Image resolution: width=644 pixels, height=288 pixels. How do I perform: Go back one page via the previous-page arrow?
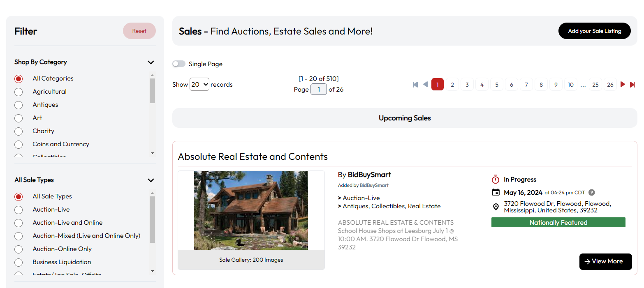pyautogui.click(x=426, y=84)
